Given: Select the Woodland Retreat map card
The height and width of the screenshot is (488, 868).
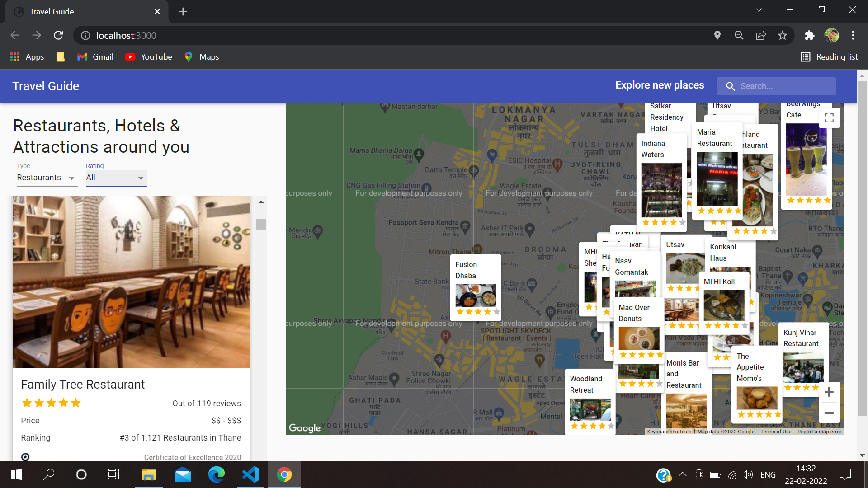Looking at the screenshot, I should [590, 402].
